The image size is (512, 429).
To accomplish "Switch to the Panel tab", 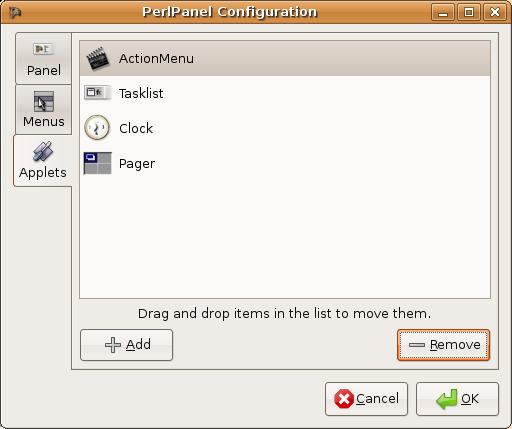I will pos(44,59).
